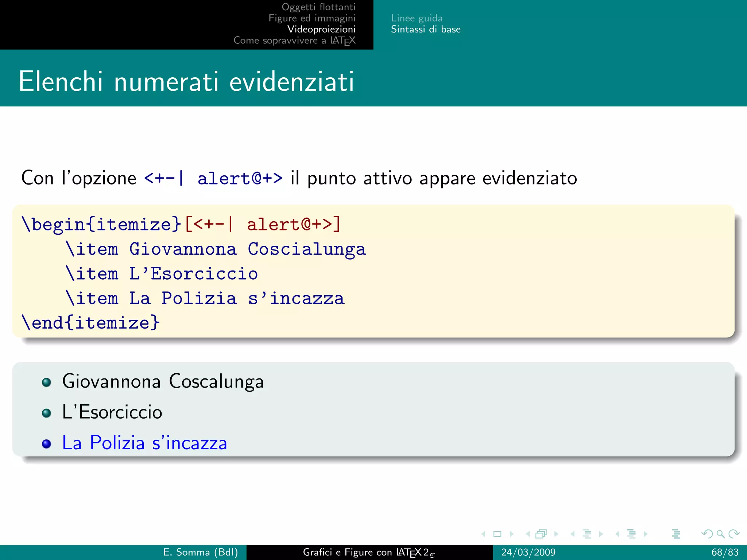Click the Giovannona Coscalunga bullet item
The image size is (747, 560).
163,381
